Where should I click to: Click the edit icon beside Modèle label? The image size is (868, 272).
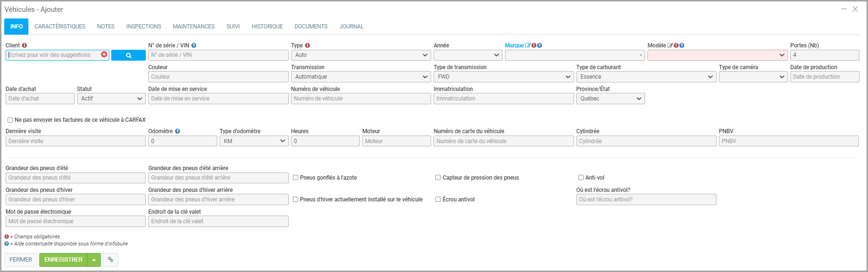[670, 45]
